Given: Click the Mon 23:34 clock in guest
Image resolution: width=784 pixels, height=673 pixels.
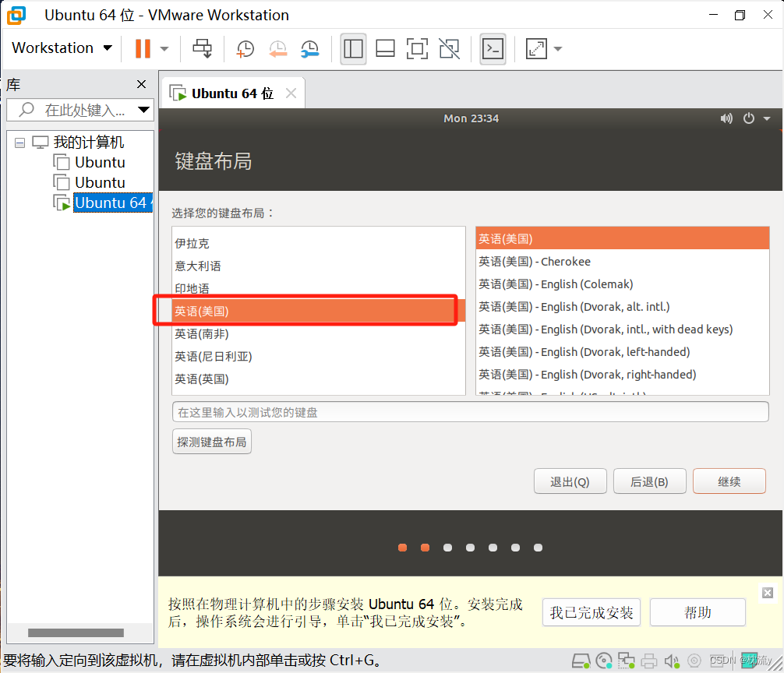Looking at the screenshot, I should tap(471, 118).
